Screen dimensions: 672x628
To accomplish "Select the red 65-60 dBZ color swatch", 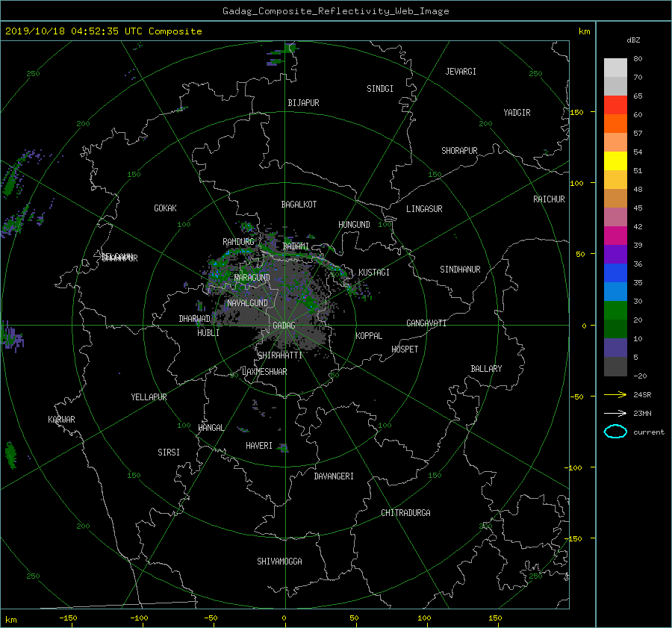I will pyautogui.click(x=615, y=105).
